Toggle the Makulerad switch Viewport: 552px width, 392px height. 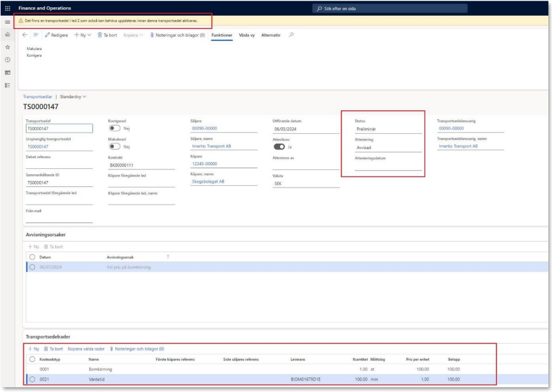(x=114, y=147)
